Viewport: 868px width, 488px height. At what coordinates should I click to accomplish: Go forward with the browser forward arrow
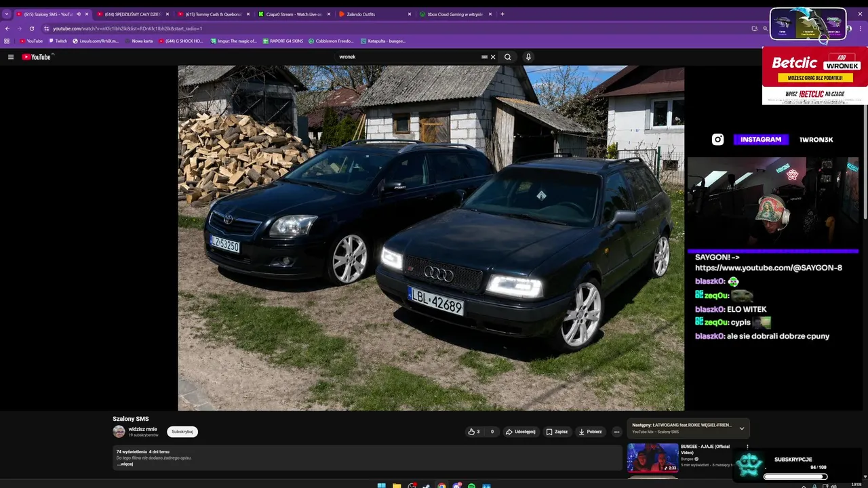click(19, 28)
